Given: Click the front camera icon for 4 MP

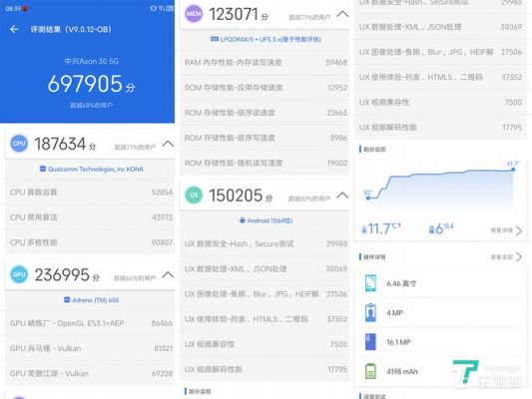Looking at the screenshot, I should point(370,312).
